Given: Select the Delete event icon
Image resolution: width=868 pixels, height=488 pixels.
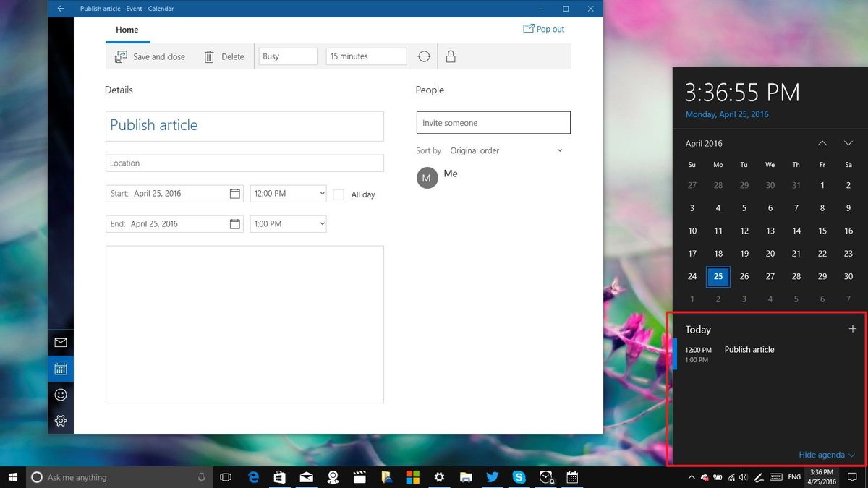Looking at the screenshot, I should tap(224, 56).
